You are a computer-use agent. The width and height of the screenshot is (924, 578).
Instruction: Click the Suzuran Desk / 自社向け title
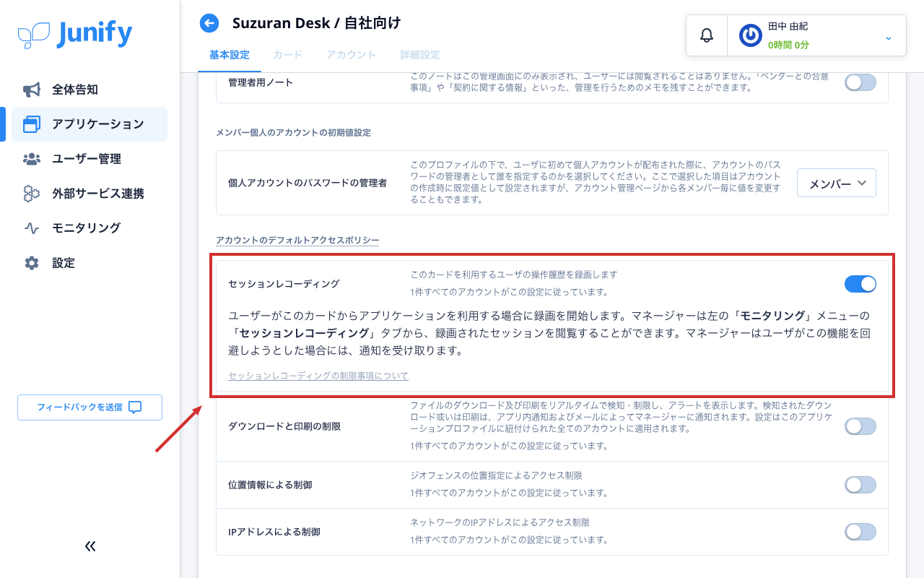(x=316, y=23)
